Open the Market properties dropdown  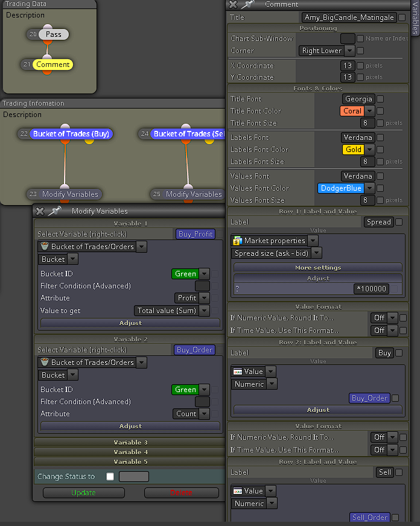313,241
